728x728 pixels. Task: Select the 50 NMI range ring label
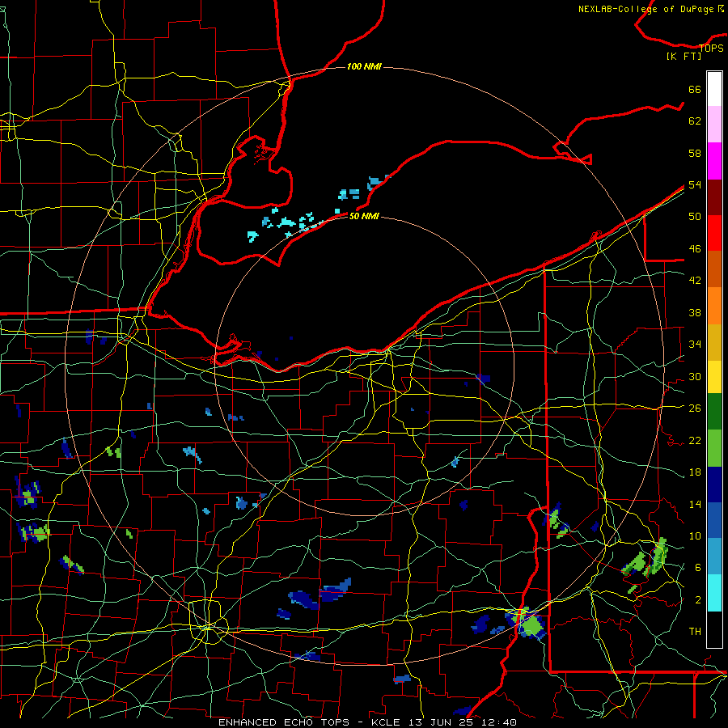[x=364, y=216]
